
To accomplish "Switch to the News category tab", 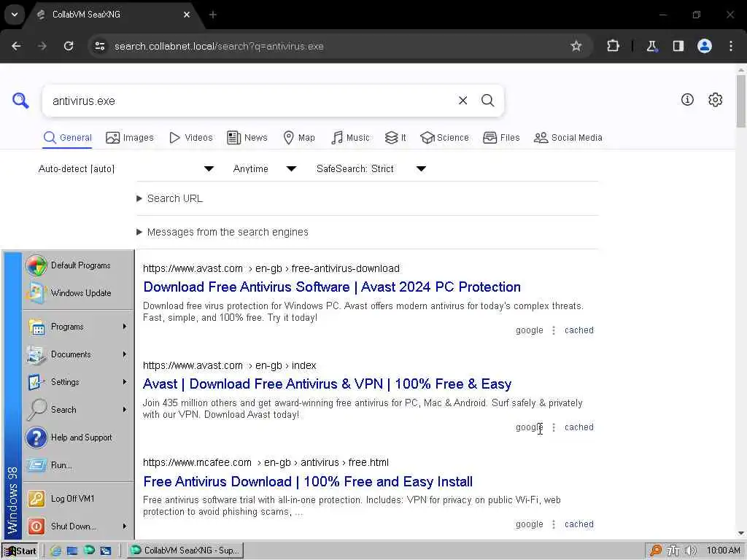I will coord(247,138).
